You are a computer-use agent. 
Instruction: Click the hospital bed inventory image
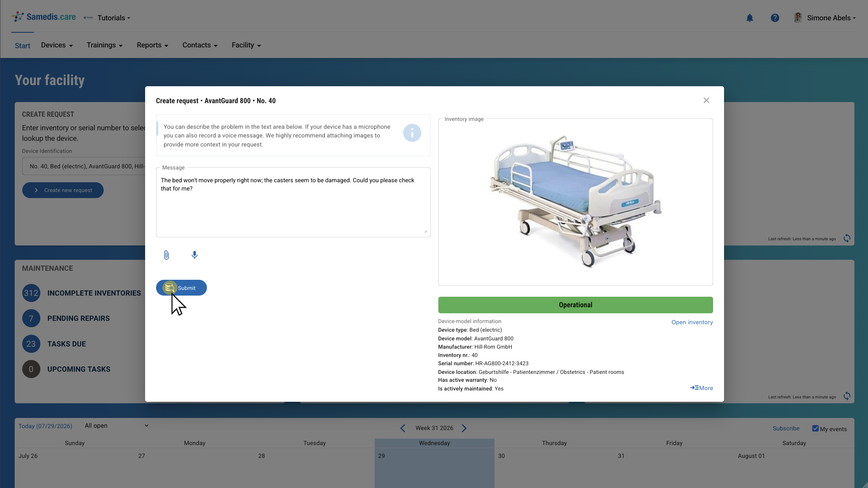(576, 201)
